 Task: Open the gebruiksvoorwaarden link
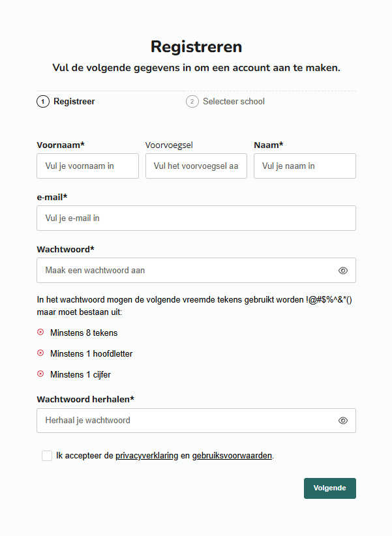coord(232,456)
